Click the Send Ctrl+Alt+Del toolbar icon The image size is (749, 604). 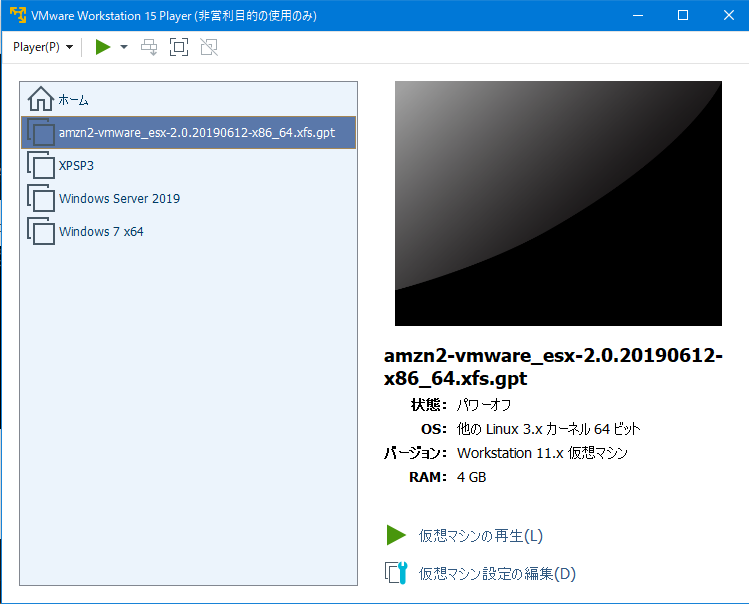pos(149,47)
